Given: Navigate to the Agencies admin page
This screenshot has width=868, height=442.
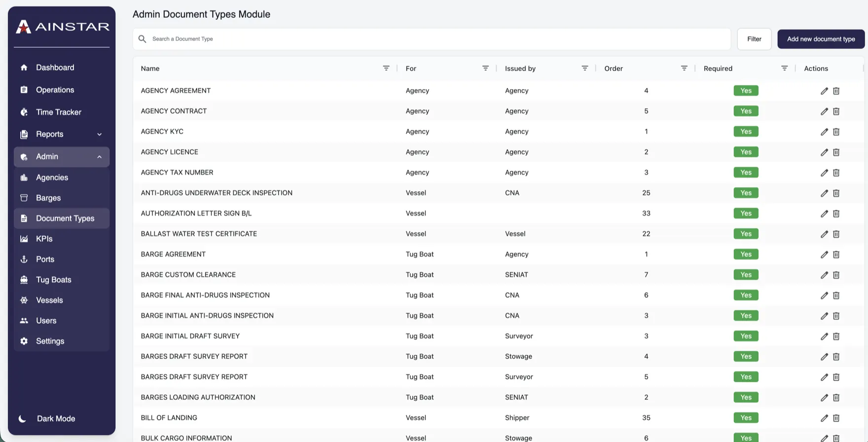Looking at the screenshot, I should tap(62, 178).
